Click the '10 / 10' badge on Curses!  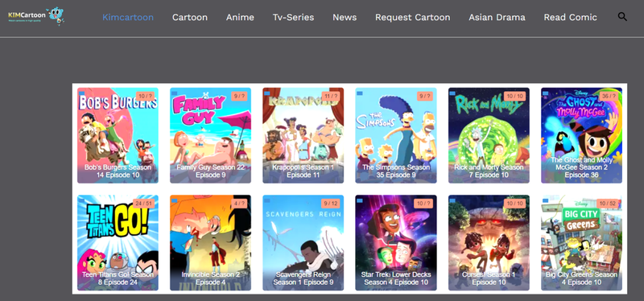[515, 204]
